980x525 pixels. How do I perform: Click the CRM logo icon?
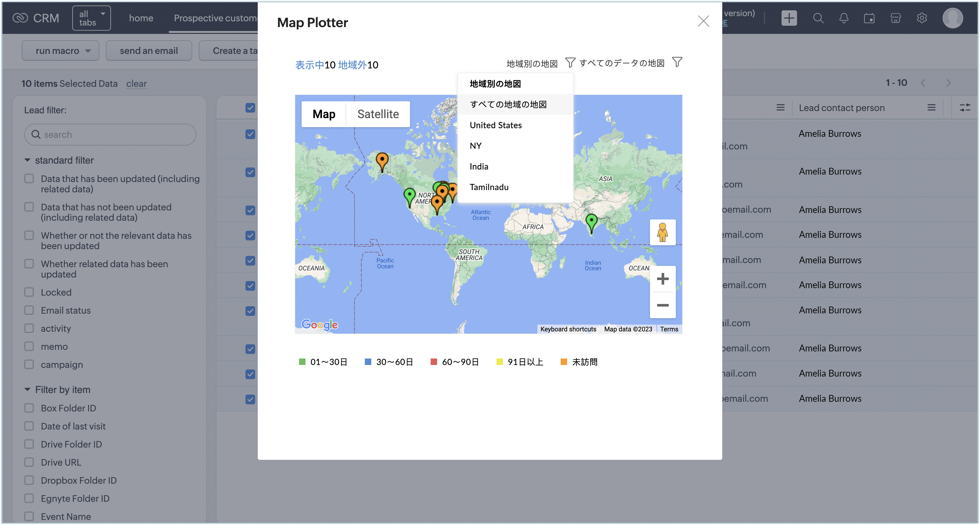(20, 18)
